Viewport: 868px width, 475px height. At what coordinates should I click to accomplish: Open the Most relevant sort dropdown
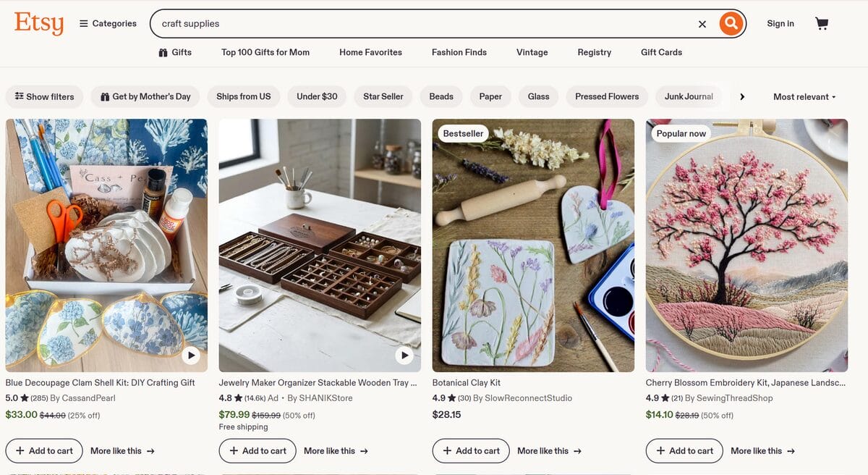click(x=804, y=96)
